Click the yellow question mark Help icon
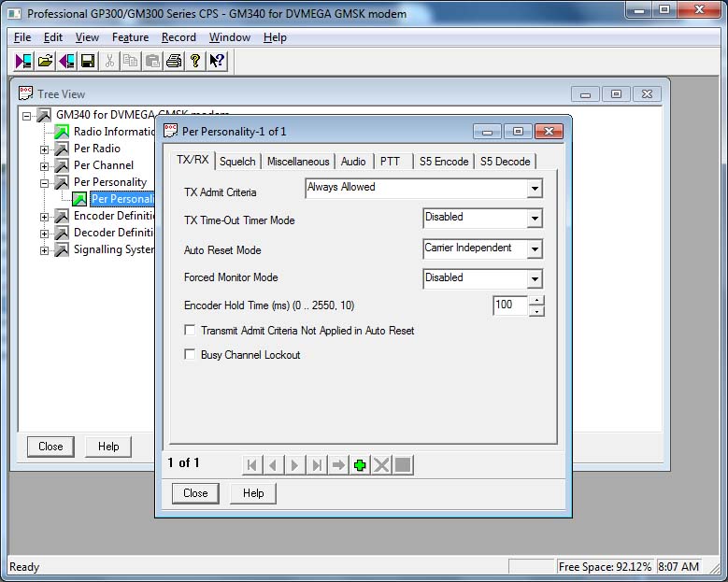 click(x=195, y=61)
